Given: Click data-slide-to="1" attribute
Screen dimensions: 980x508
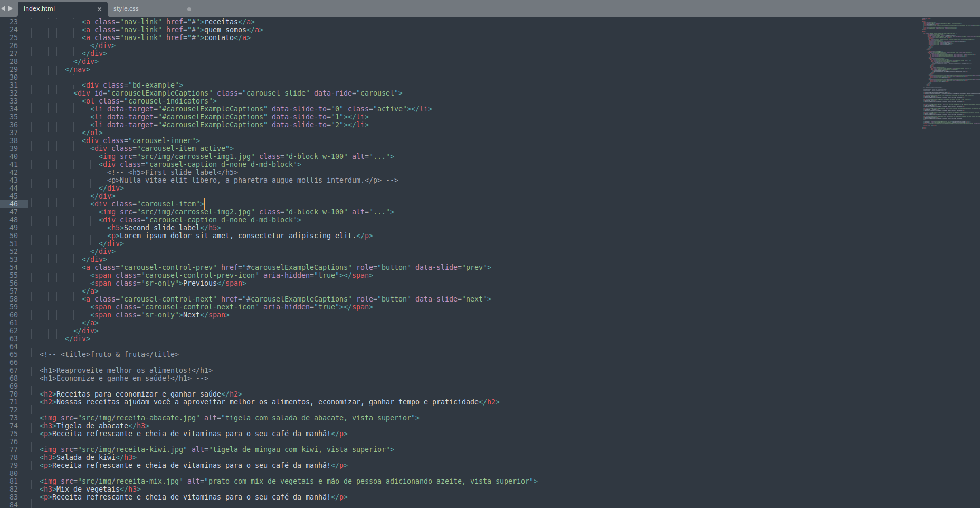Looking at the screenshot, I should point(308,117).
